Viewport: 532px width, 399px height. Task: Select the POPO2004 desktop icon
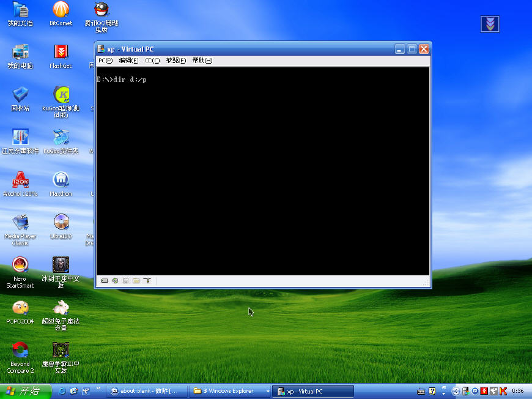tap(20, 313)
